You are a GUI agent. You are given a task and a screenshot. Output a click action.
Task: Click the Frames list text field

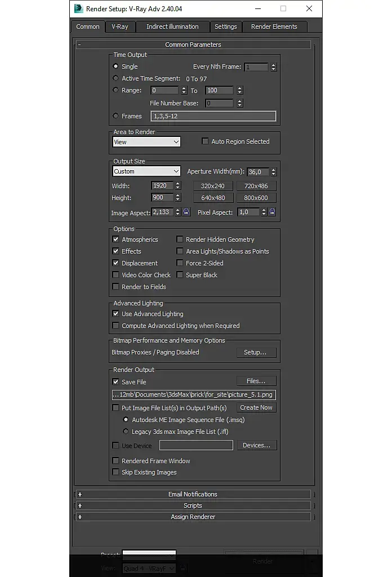[213, 116]
